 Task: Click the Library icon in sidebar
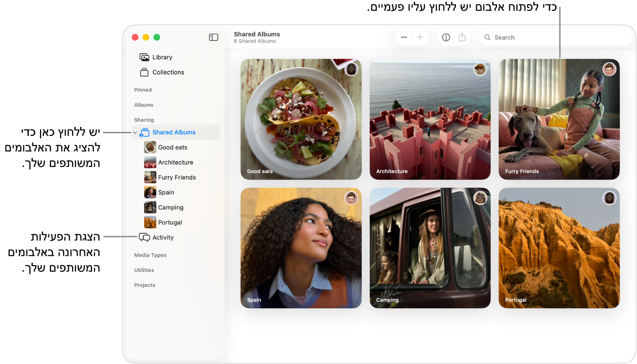click(x=144, y=57)
